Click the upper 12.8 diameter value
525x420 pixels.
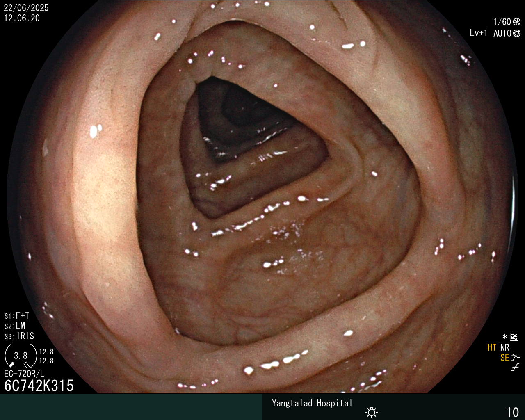(46, 352)
